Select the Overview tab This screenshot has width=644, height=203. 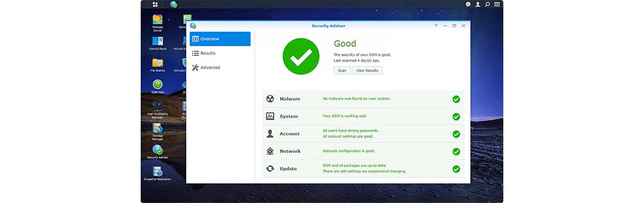[220, 39]
